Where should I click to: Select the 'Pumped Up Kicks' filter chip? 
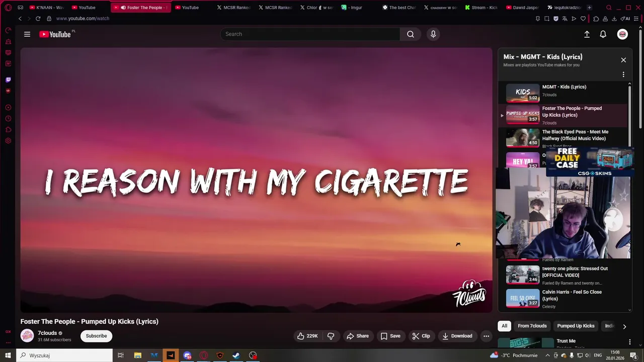coord(576,326)
